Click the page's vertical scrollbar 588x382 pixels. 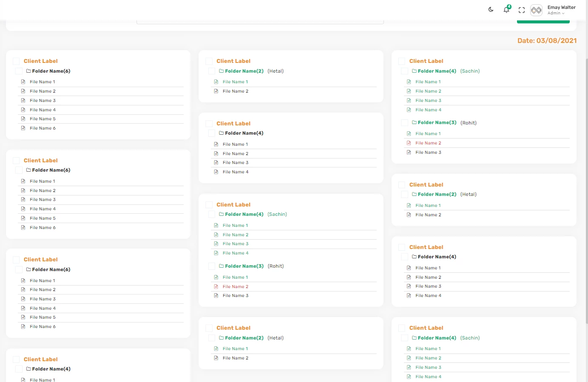pos(586,191)
